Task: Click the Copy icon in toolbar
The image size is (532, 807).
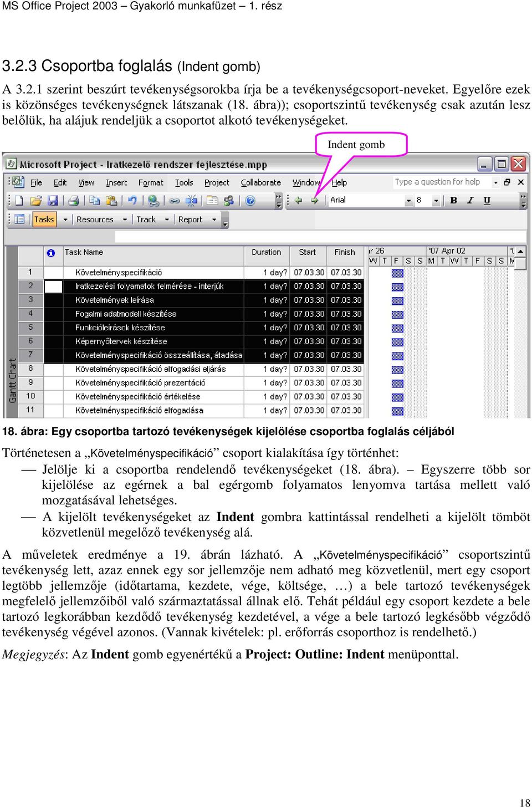Action: [x=95, y=201]
